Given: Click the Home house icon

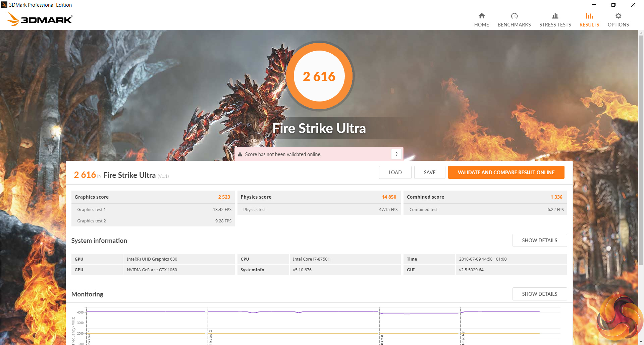Looking at the screenshot, I should click(481, 16).
